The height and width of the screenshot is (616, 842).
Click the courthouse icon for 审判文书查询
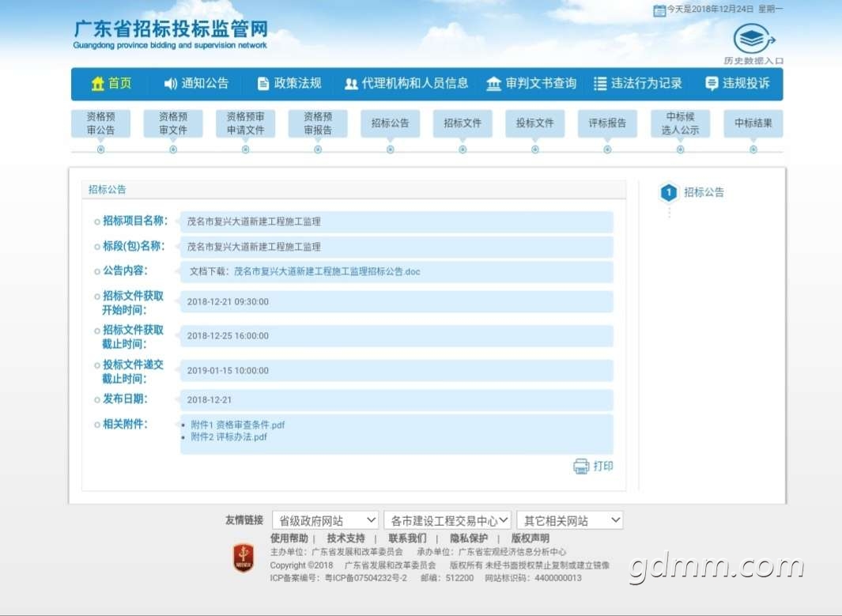(x=494, y=84)
